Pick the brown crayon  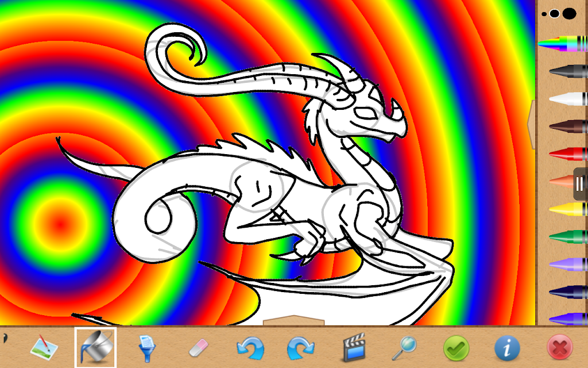click(568, 126)
